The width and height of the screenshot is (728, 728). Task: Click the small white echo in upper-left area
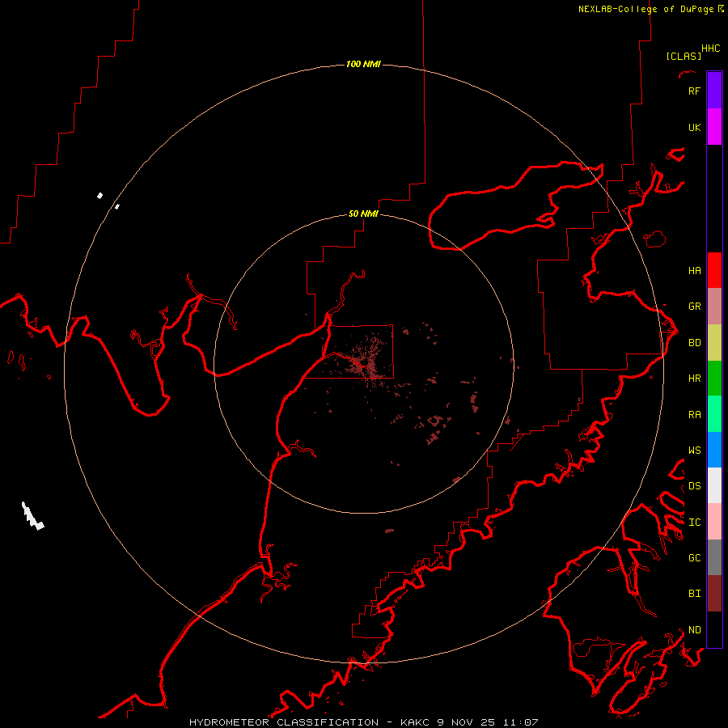click(x=99, y=196)
